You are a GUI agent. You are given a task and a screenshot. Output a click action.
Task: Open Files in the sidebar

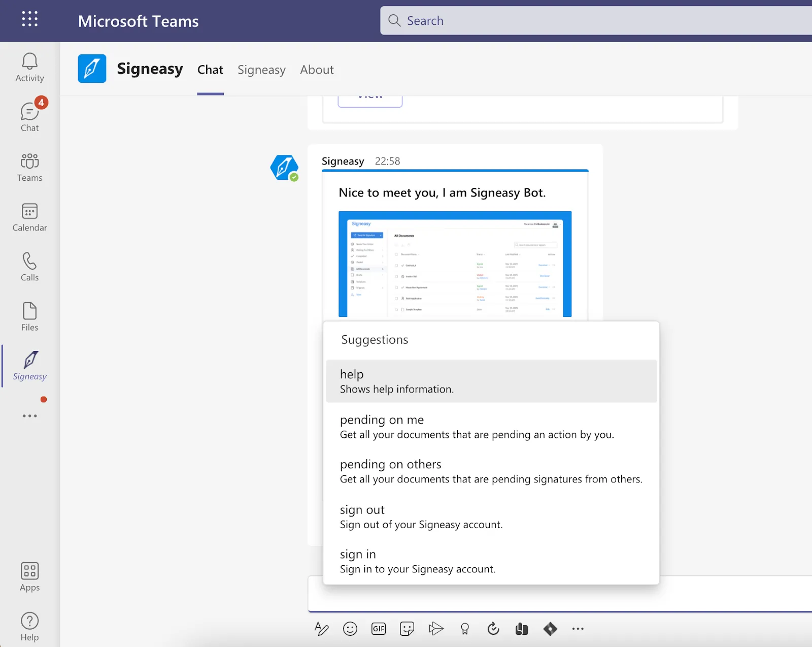click(29, 316)
